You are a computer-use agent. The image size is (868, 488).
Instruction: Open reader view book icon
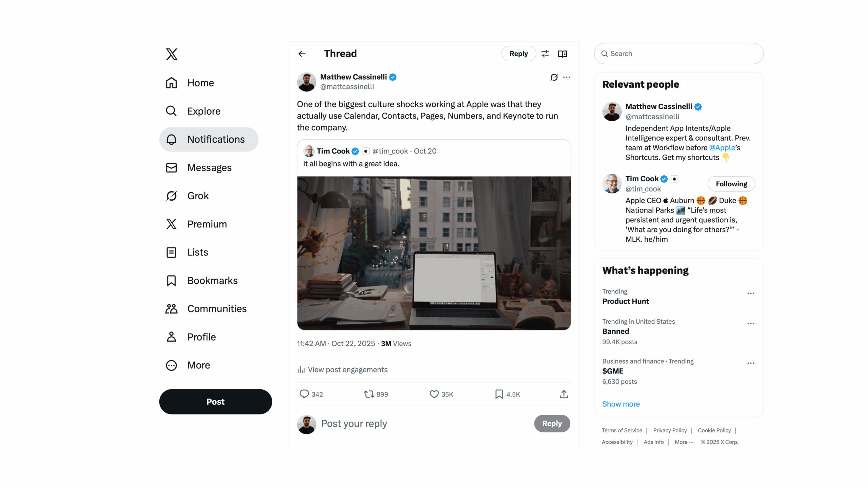click(x=563, y=54)
